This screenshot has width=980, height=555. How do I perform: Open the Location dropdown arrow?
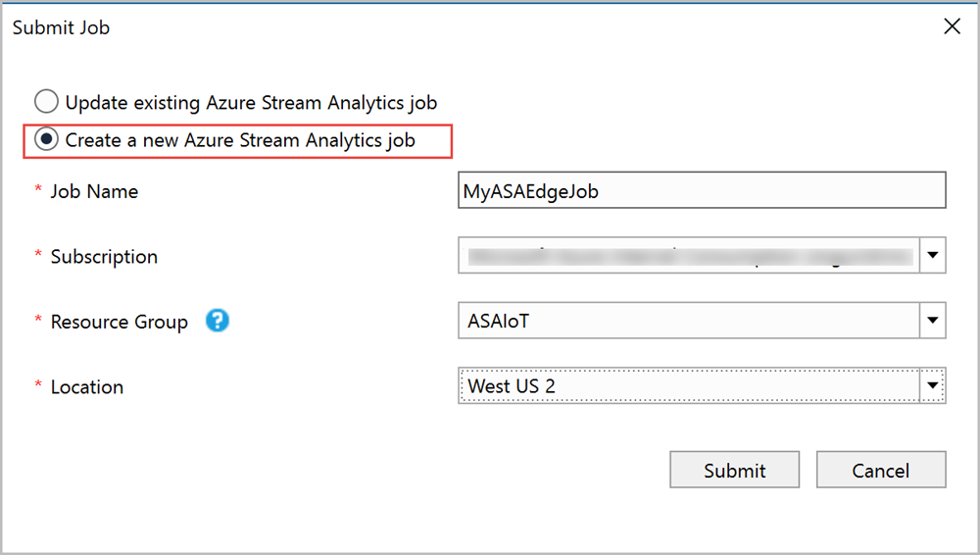tap(933, 385)
